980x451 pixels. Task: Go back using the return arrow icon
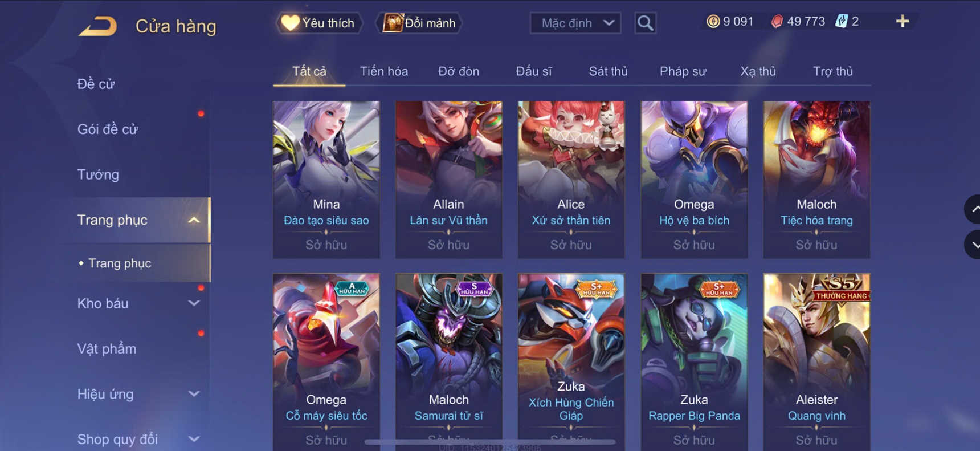pyautogui.click(x=98, y=26)
